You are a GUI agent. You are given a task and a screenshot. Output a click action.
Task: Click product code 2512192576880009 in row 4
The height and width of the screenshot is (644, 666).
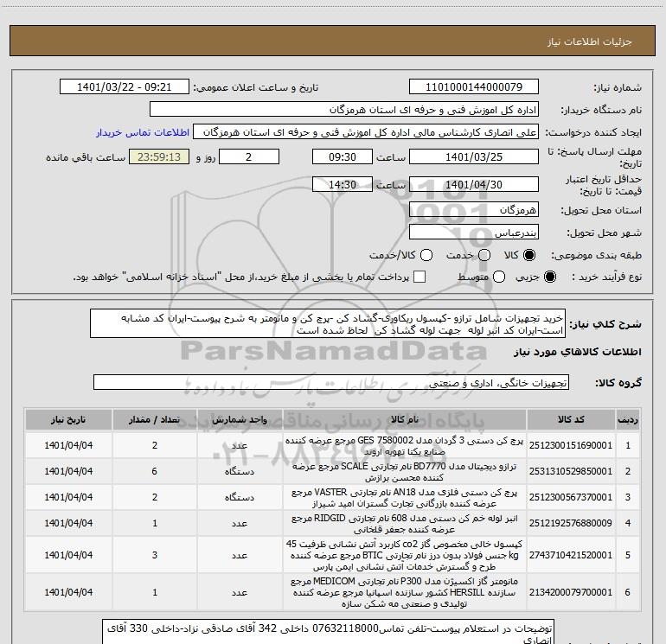coord(571,523)
